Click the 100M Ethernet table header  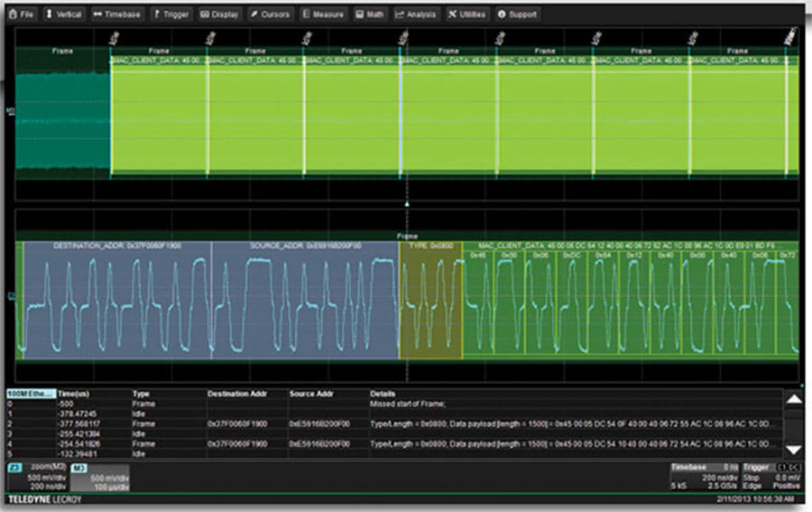32,395
